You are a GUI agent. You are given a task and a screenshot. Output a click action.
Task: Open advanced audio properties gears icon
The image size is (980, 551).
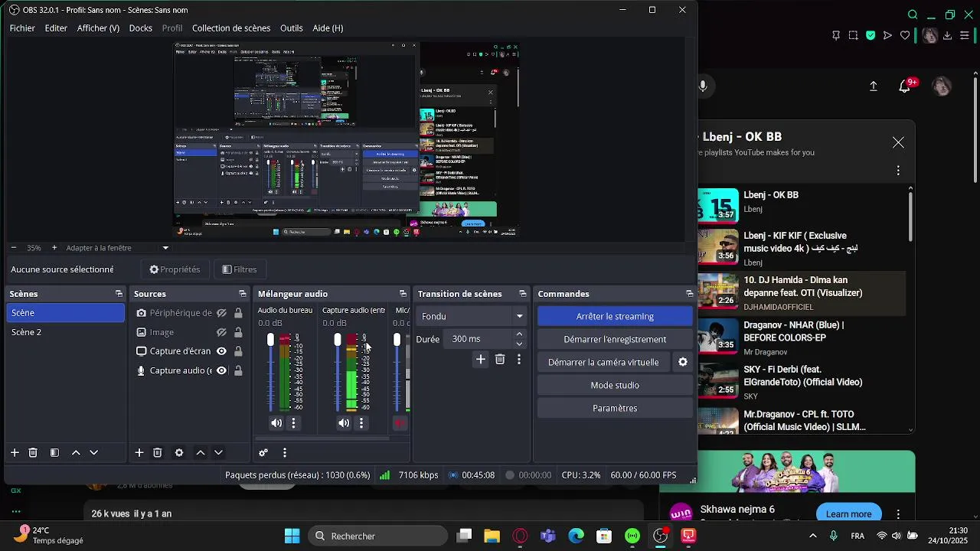pos(263,453)
